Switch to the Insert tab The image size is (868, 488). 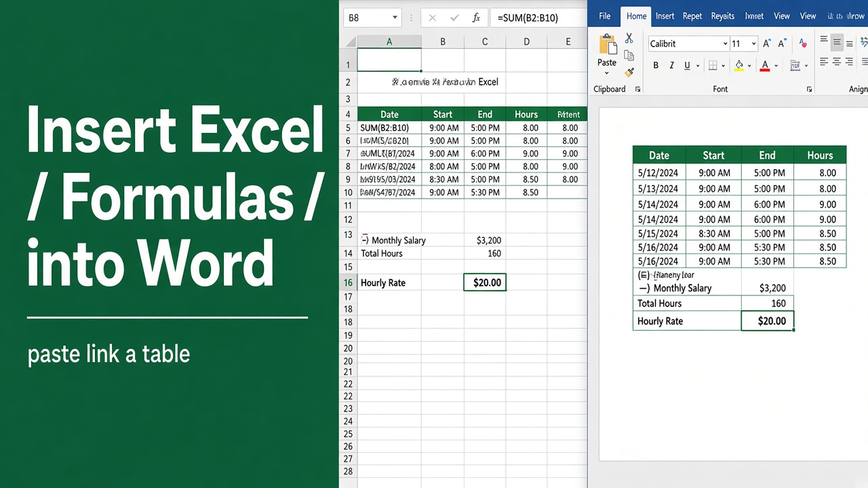pos(665,16)
